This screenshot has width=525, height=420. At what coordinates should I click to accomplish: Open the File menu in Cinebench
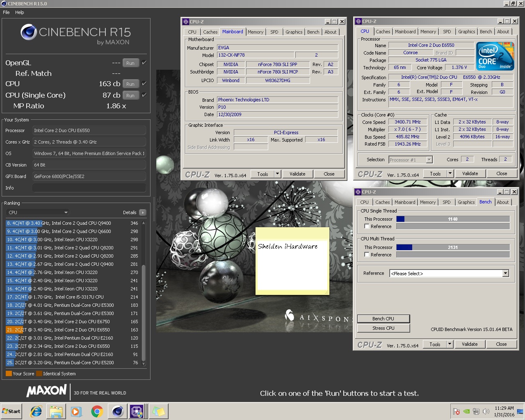6,12
